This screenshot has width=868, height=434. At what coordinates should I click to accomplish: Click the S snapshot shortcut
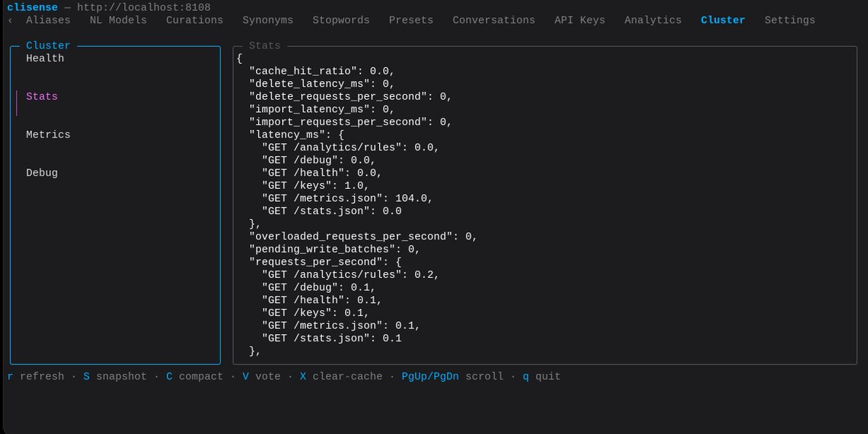pyautogui.click(x=115, y=377)
